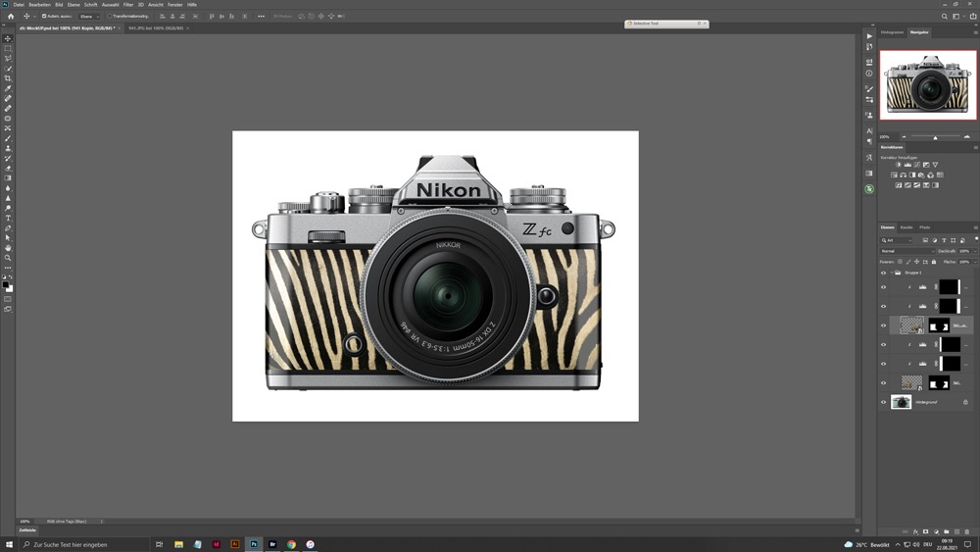Select the Hand tool

[8, 248]
